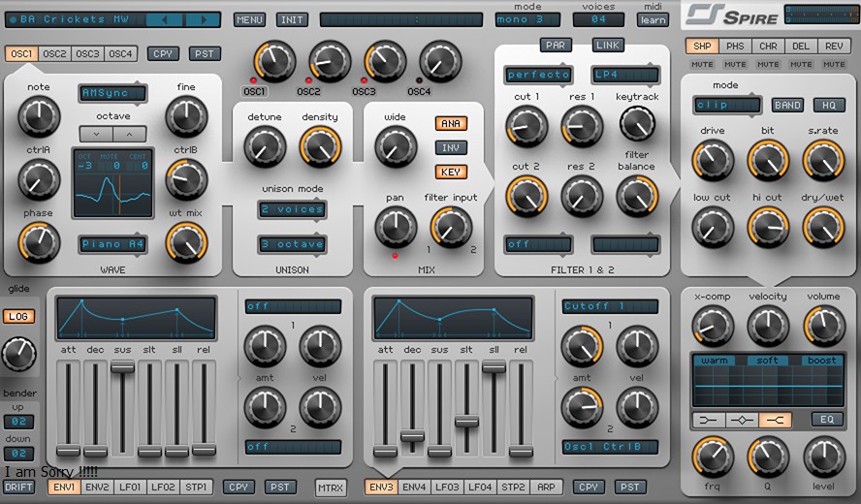Click the res 1 filter knob
This screenshot has width=861, height=504.
[x=582, y=126]
